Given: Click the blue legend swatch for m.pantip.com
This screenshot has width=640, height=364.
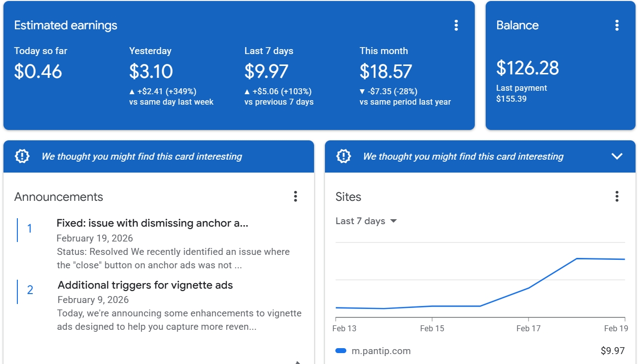Looking at the screenshot, I should click(341, 351).
